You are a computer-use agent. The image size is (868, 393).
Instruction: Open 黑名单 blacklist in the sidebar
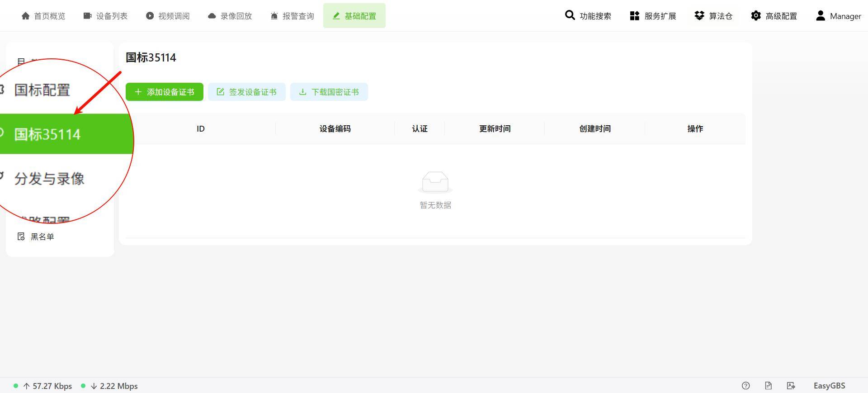(36, 237)
